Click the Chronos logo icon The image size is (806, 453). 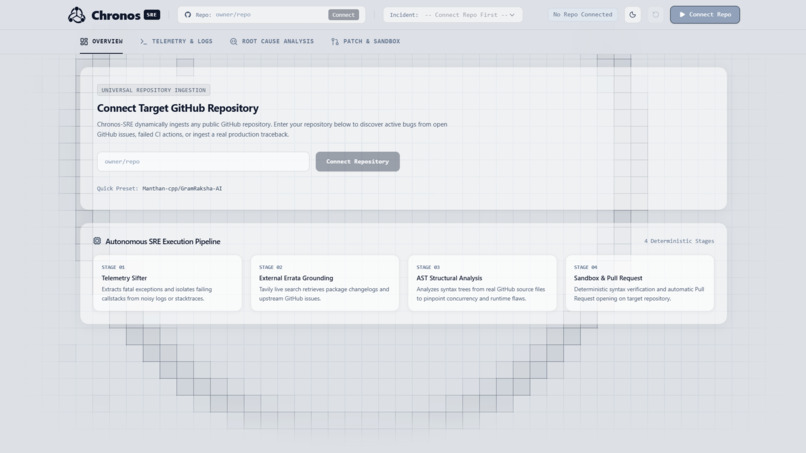(77, 15)
